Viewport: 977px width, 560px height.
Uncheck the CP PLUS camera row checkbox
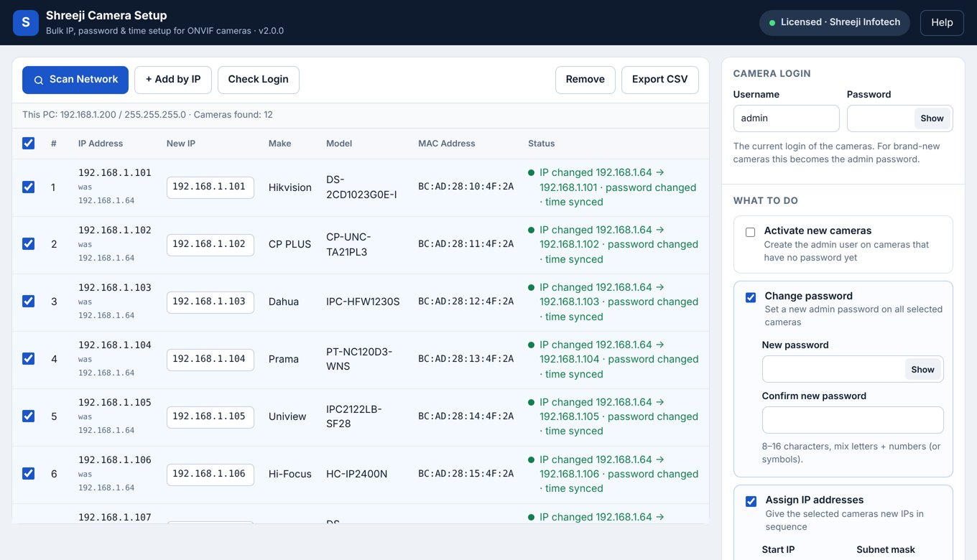pos(29,244)
